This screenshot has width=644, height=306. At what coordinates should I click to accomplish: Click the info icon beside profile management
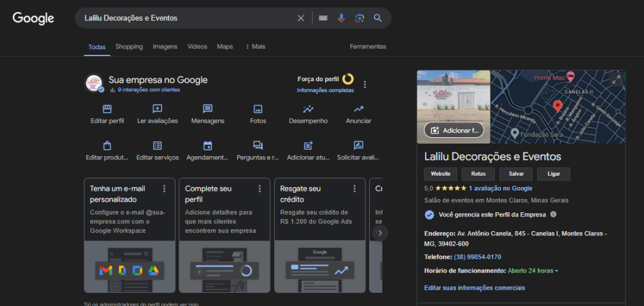point(553,214)
